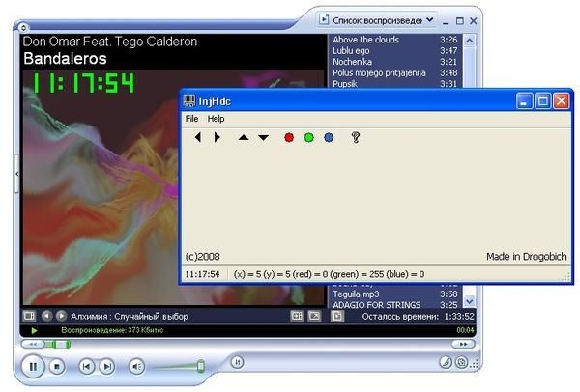Switch to compact mode icon at bottom right
The height and width of the screenshot is (392, 580).
[x=462, y=362]
